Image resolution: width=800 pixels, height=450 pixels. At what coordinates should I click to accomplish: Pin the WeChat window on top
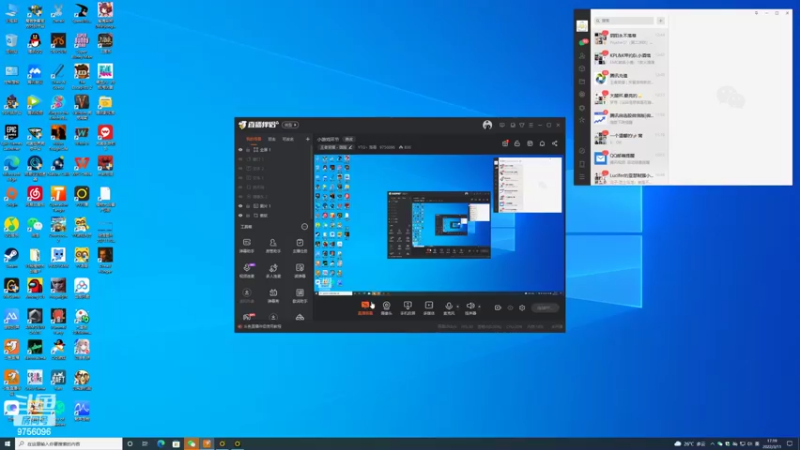point(757,13)
